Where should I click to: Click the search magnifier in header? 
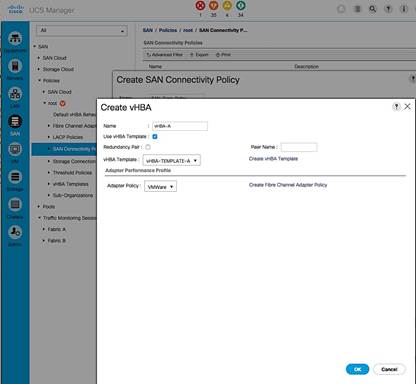[373, 9]
